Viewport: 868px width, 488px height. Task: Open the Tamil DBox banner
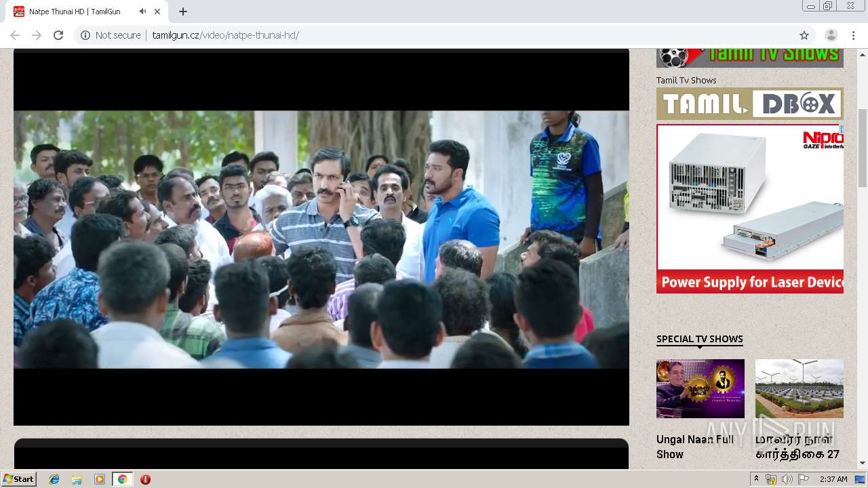click(750, 104)
